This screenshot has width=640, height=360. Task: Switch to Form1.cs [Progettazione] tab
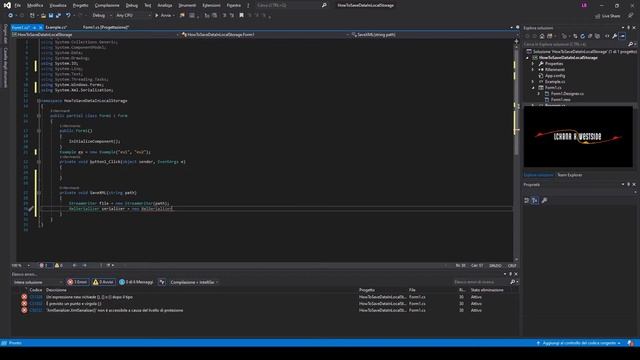coord(106,27)
